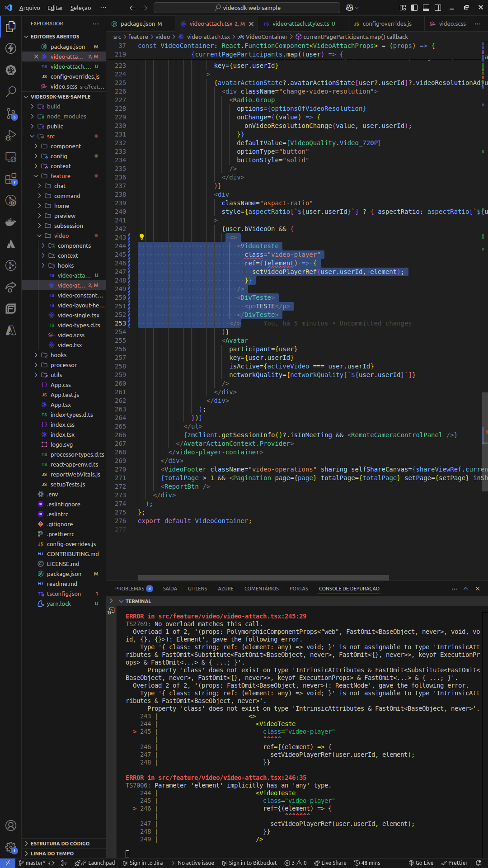Click the notifications bell in status bar
Image resolution: width=488 pixels, height=868 pixels.
[479, 863]
